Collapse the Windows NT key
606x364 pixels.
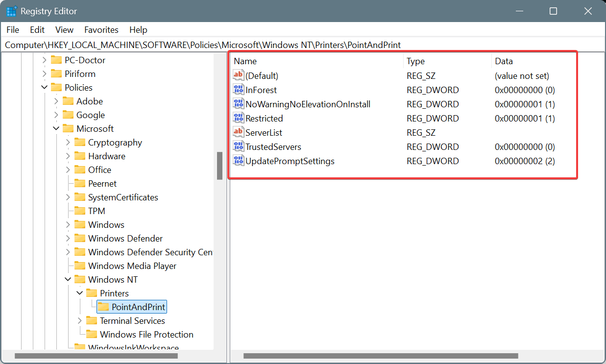point(68,280)
